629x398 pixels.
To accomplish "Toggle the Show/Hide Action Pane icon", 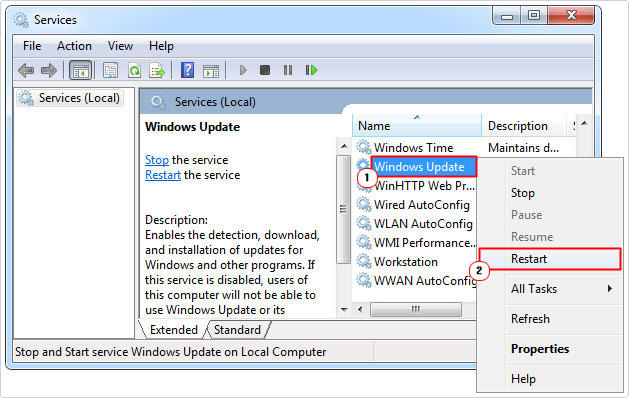I will 211,71.
